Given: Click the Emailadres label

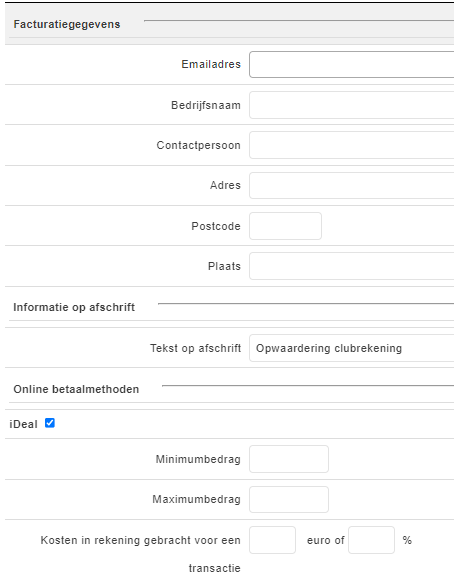Looking at the screenshot, I should coord(211,65).
